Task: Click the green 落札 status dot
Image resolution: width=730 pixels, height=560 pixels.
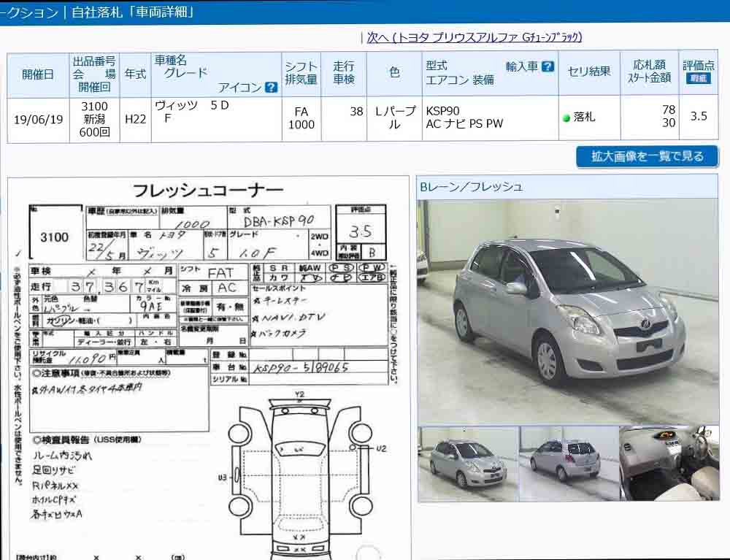Action: pyautogui.click(x=566, y=118)
